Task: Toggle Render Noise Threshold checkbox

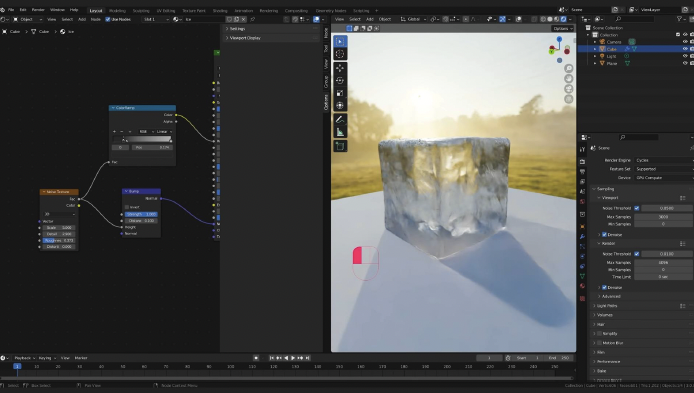Action: [x=636, y=254]
